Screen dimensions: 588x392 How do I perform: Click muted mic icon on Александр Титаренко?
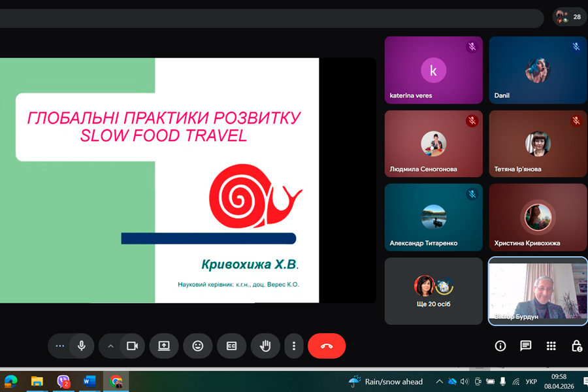pyautogui.click(x=472, y=194)
